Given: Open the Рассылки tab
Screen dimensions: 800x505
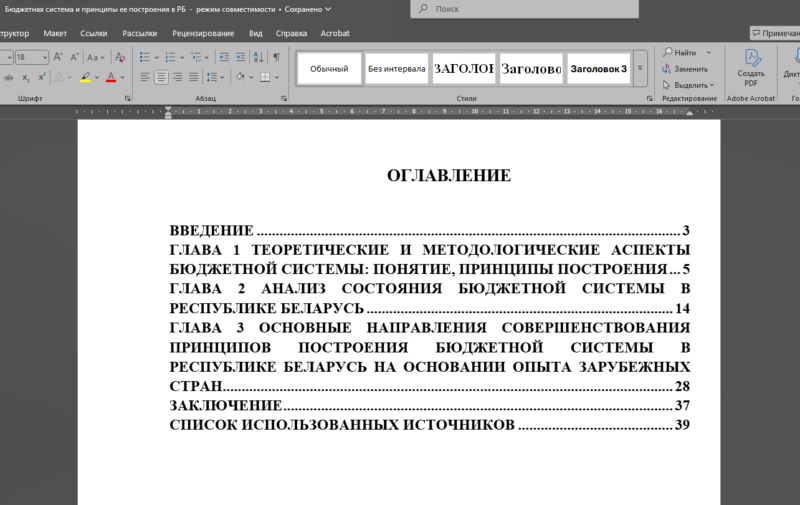Looking at the screenshot, I should point(139,33).
